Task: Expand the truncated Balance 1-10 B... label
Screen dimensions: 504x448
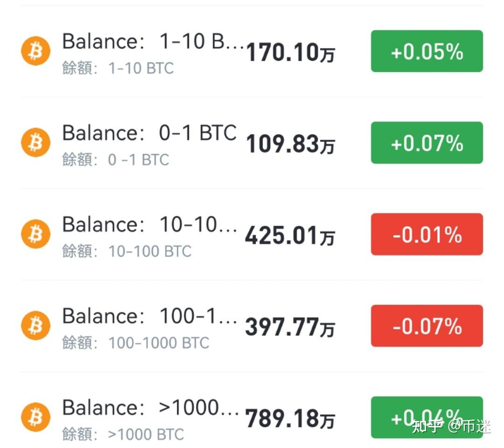Action: tap(149, 41)
